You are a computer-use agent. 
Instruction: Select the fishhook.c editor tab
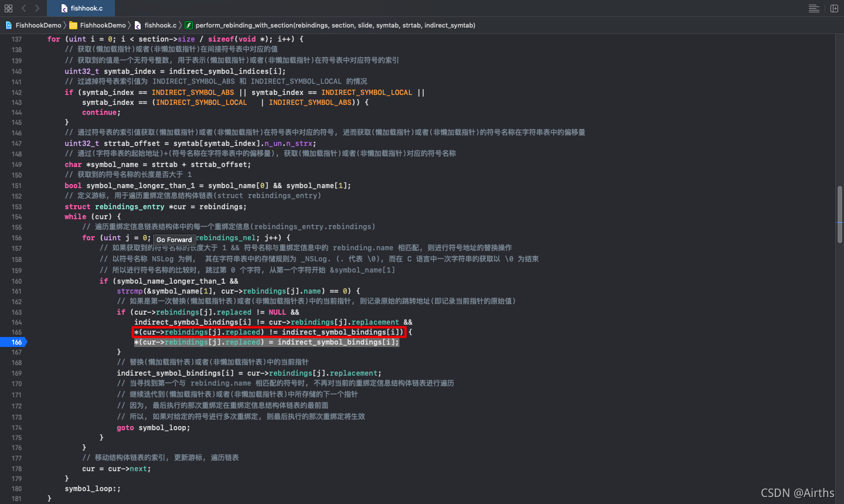pyautogui.click(x=81, y=8)
